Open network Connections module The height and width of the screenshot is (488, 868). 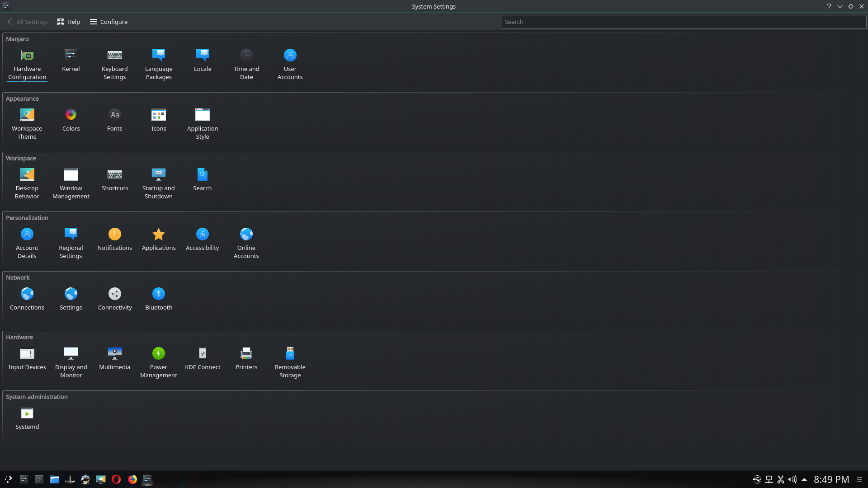pyautogui.click(x=27, y=299)
